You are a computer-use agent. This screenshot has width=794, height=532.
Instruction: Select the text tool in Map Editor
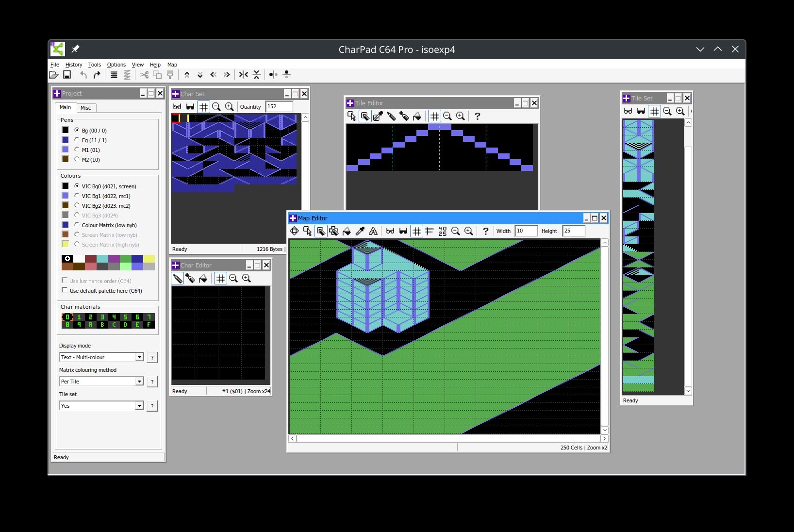click(x=373, y=231)
